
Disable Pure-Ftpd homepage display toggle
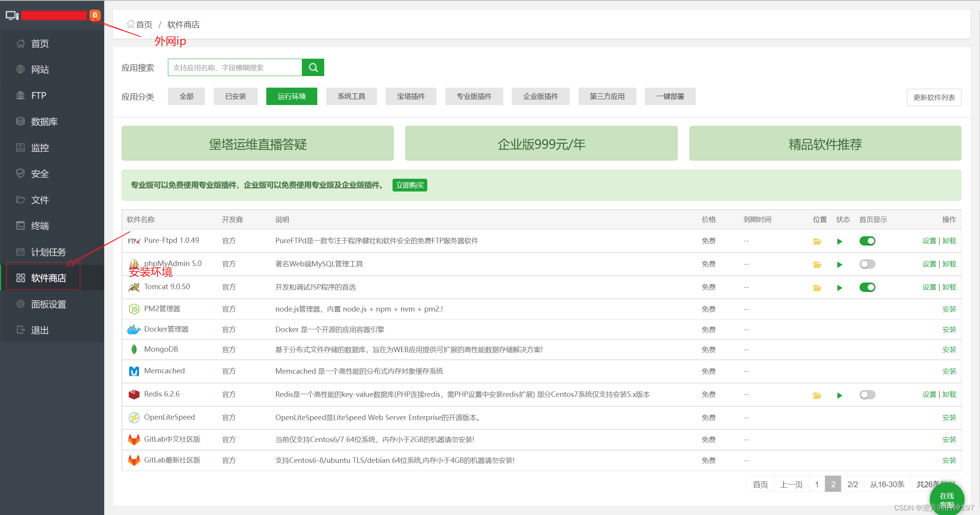867,241
